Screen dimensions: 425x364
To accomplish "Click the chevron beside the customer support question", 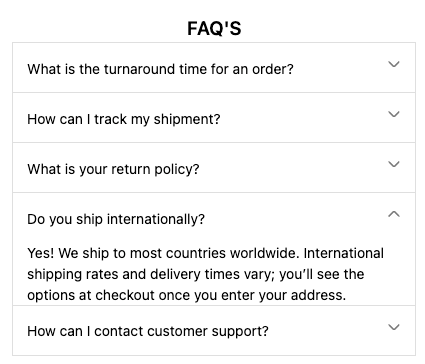I will pos(394,327).
